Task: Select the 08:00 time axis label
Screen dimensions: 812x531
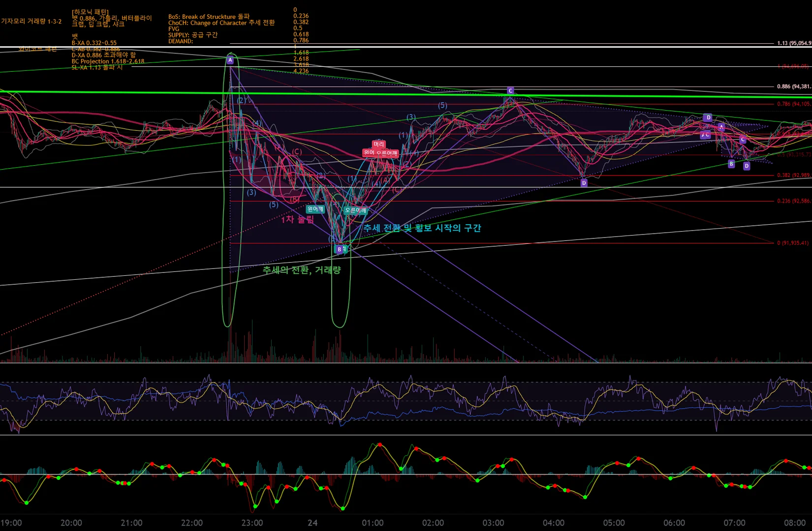Action: [x=794, y=523]
